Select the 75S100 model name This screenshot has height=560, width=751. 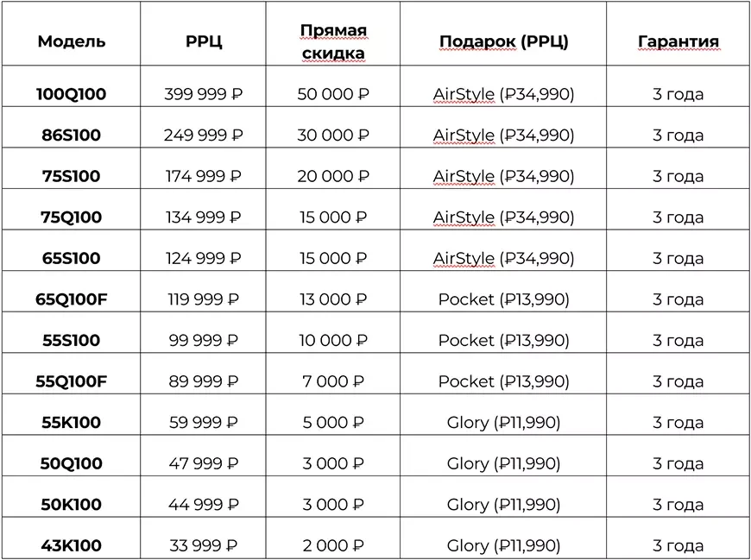pos(72,177)
